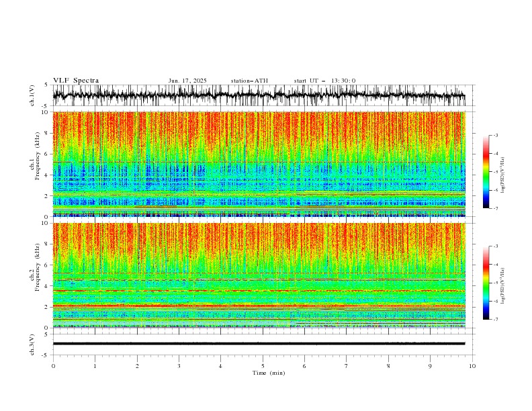Click the ch.2 spectrogram panel
The width and height of the screenshot is (532, 411).
pyautogui.click(x=259, y=275)
